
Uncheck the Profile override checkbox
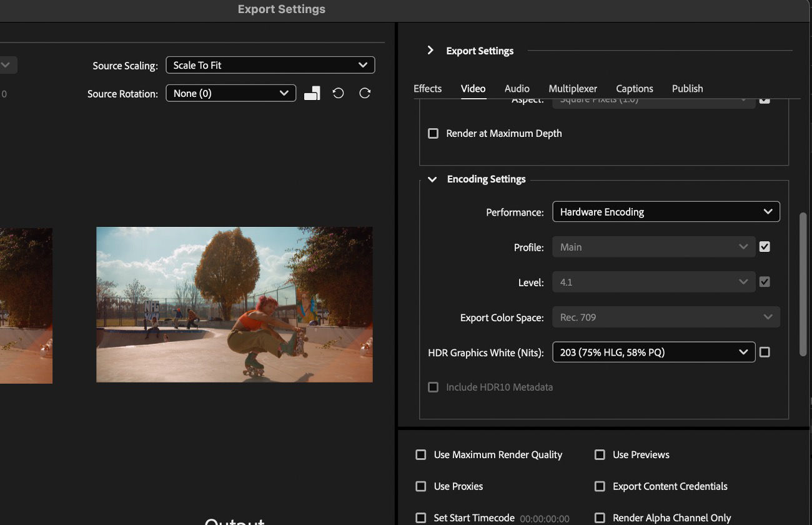coord(765,246)
